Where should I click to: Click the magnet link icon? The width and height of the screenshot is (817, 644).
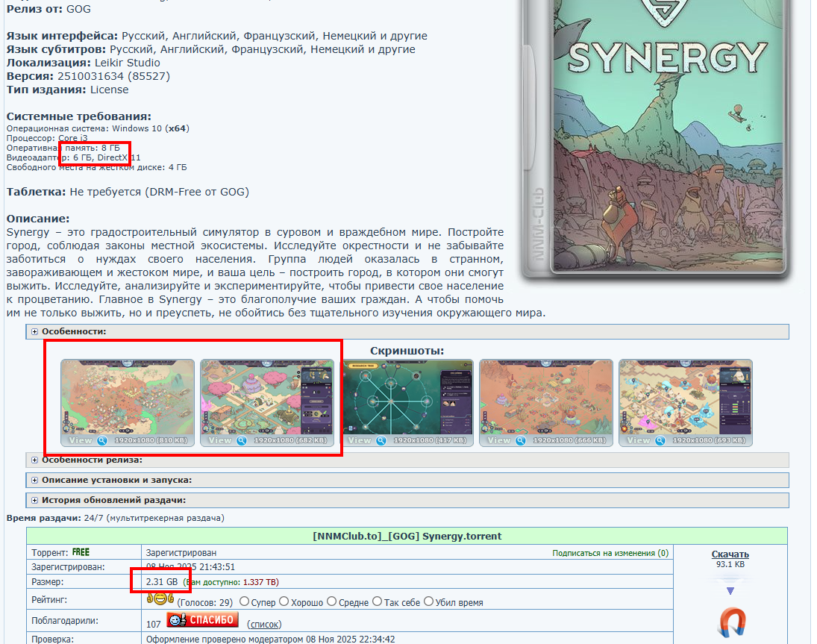click(733, 622)
